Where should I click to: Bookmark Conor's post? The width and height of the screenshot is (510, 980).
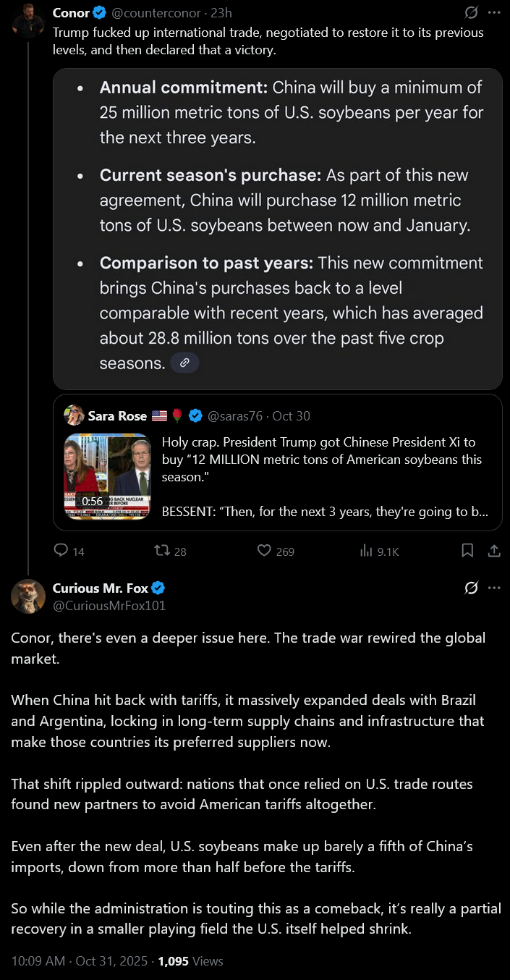click(x=467, y=551)
